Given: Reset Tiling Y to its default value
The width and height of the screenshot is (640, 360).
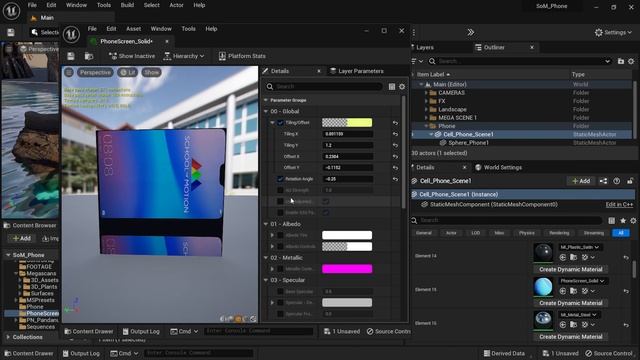Looking at the screenshot, I should (x=395, y=145).
